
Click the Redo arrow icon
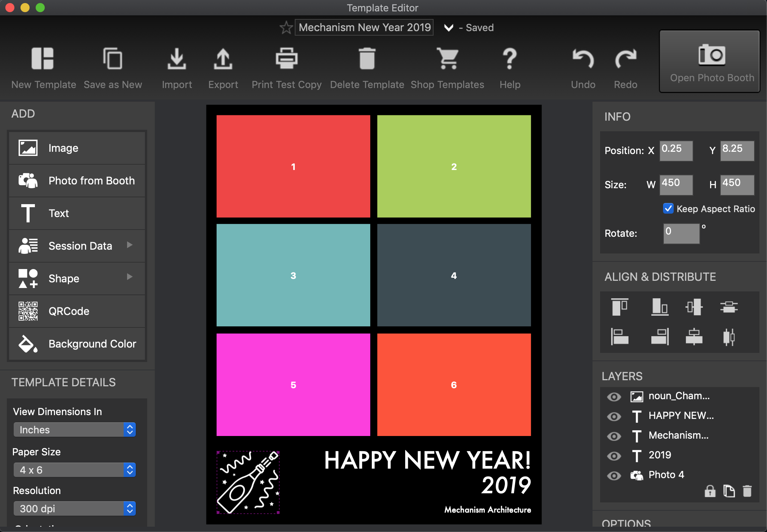point(626,59)
